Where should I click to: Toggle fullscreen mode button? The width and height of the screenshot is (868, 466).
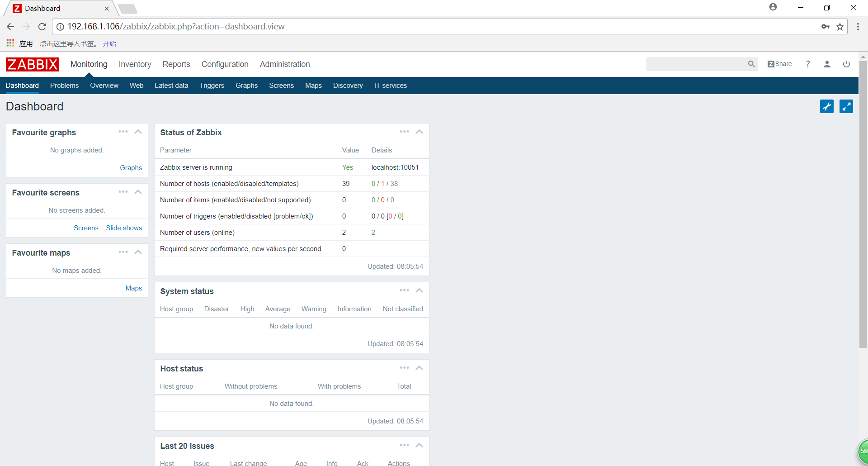point(846,106)
